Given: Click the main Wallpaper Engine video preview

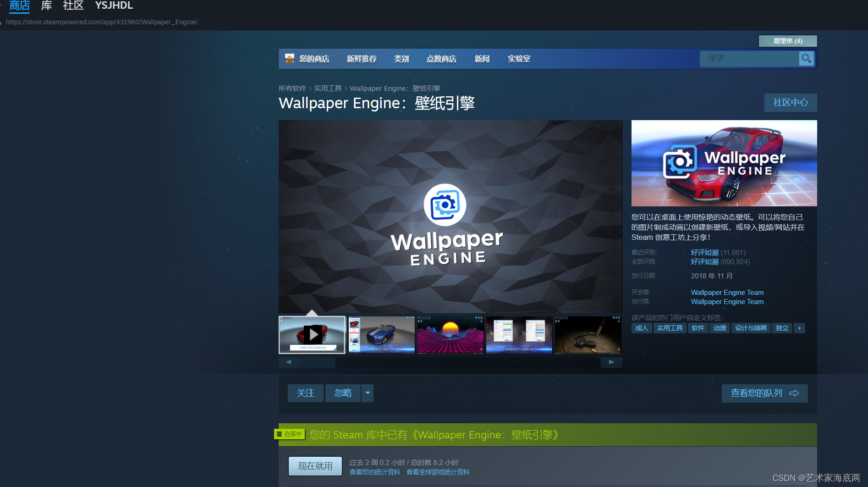Looking at the screenshot, I should coord(450,216).
